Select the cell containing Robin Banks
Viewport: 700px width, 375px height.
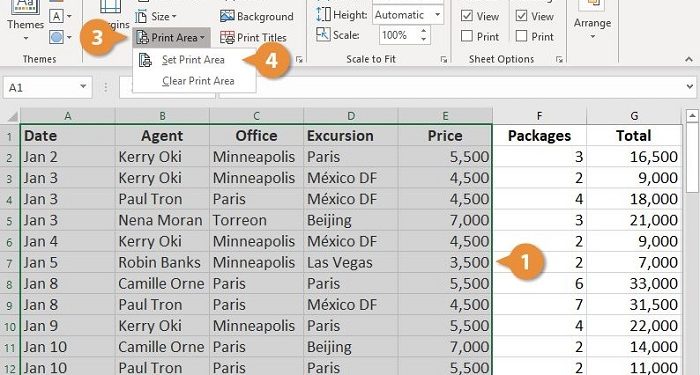click(x=162, y=263)
